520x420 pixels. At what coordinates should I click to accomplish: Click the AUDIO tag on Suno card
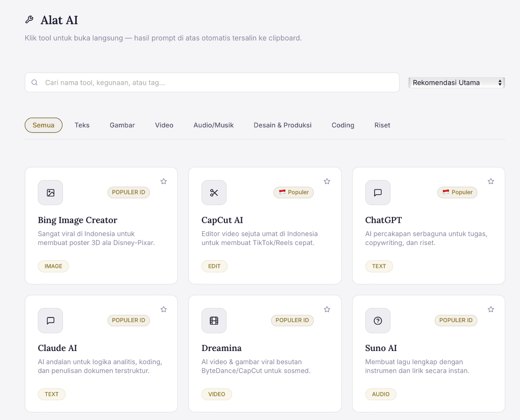click(381, 394)
